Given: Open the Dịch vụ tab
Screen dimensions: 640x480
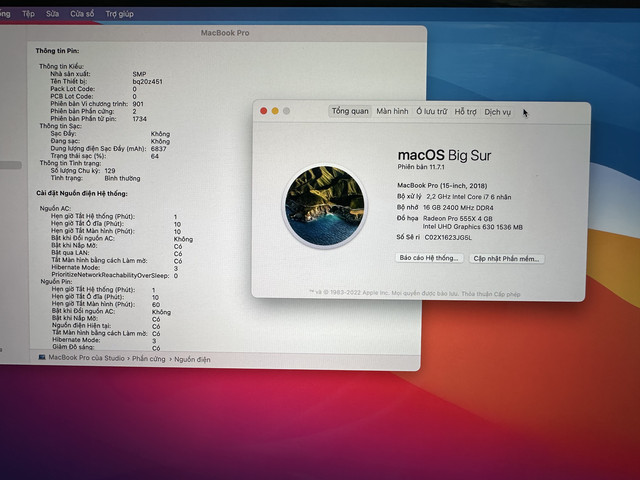Looking at the screenshot, I should click(x=498, y=112).
